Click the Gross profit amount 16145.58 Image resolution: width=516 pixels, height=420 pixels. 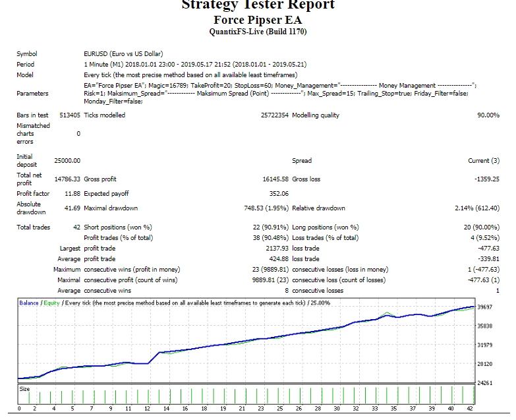click(275, 179)
